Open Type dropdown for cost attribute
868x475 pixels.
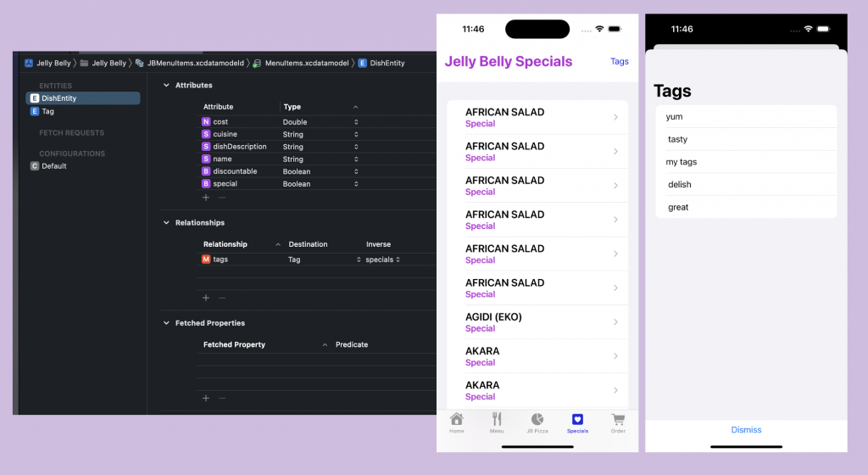coord(355,122)
